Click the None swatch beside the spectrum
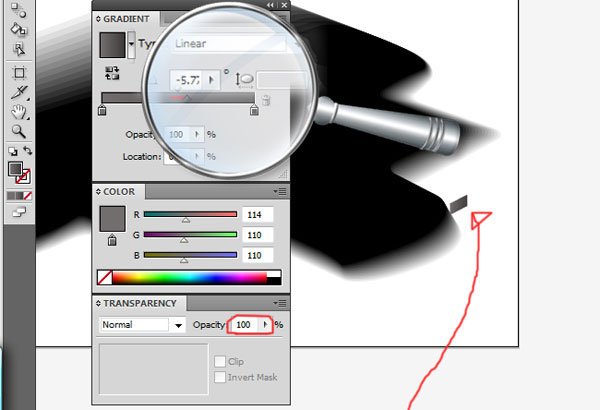Image resolution: width=600 pixels, height=410 pixels. point(105,278)
